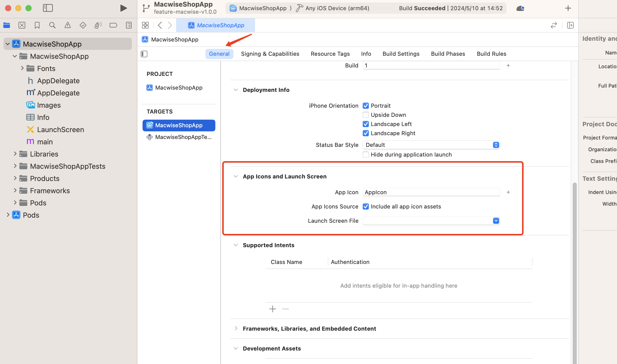
Task: Go back in editor history
Action: (160, 25)
